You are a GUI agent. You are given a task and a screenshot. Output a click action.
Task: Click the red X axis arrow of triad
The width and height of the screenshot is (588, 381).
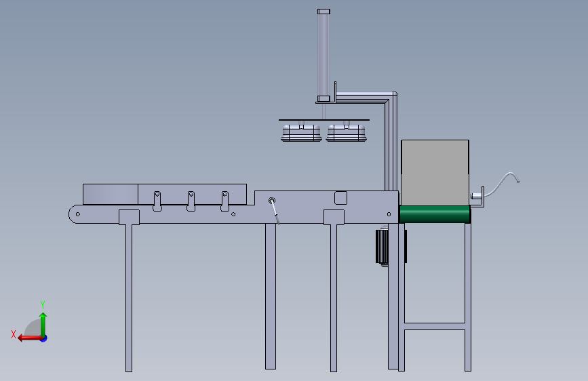pos(29,338)
